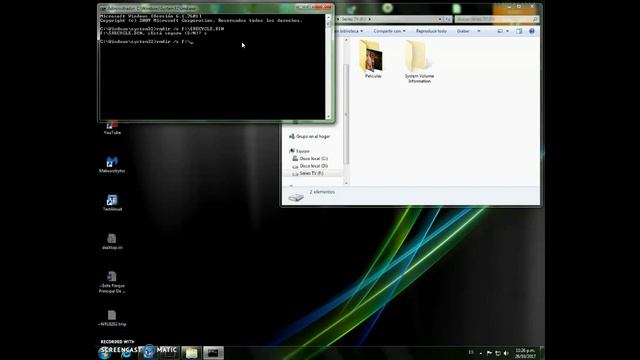Click the Series TV (F:) address breadcrumb
Screen dimensions: 640x360
[354, 19]
